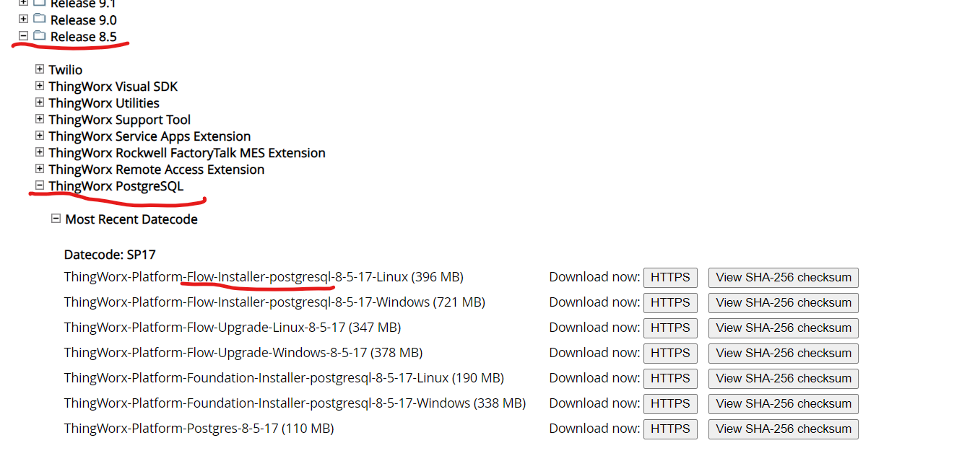Collapse the Most Recent Datecode section

pyautogui.click(x=56, y=219)
